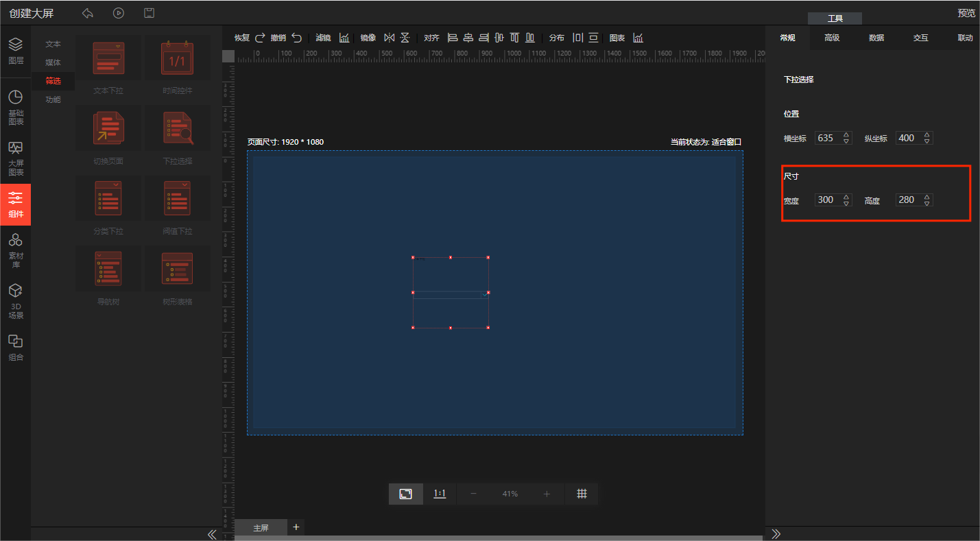Image resolution: width=980 pixels, height=541 pixels.
Task: Click the distribute vertically icon
Action: (x=593, y=38)
